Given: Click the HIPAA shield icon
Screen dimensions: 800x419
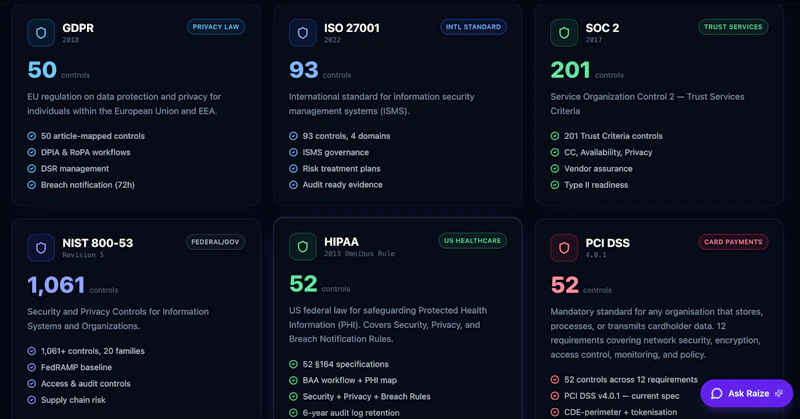Looking at the screenshot, I should 303,247.
